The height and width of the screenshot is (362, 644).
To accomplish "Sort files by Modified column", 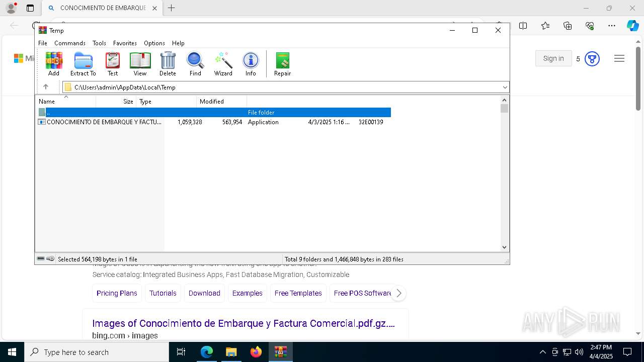I will tap(222, 102).
